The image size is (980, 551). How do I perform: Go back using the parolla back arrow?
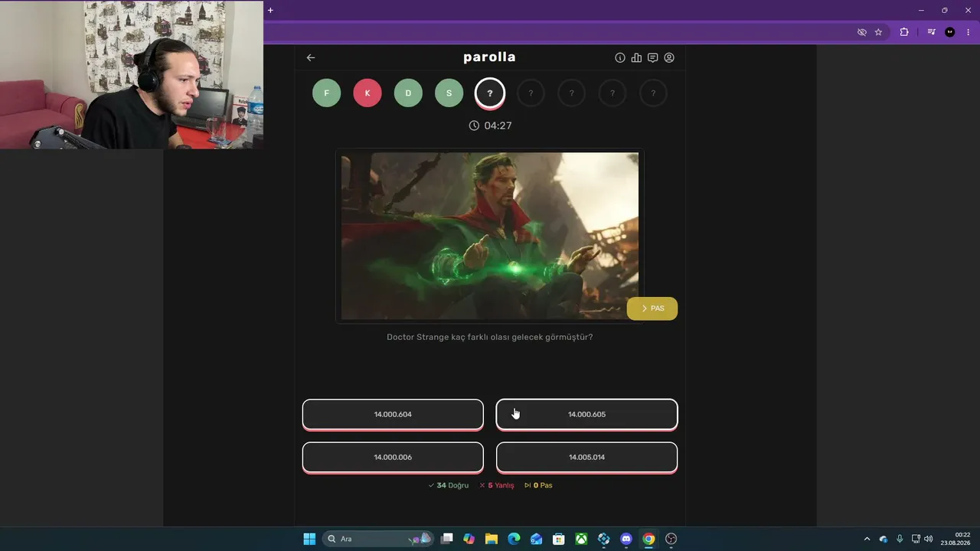click(311, 57)
